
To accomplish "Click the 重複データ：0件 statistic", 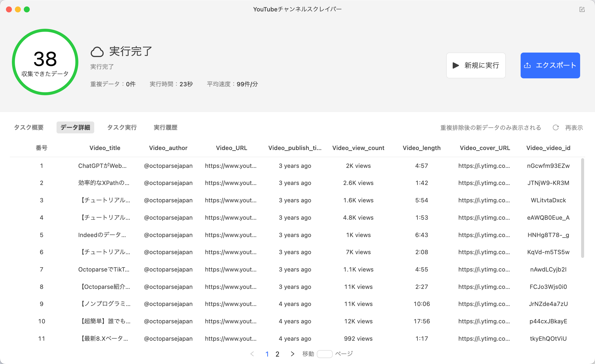I will (113, 84).
